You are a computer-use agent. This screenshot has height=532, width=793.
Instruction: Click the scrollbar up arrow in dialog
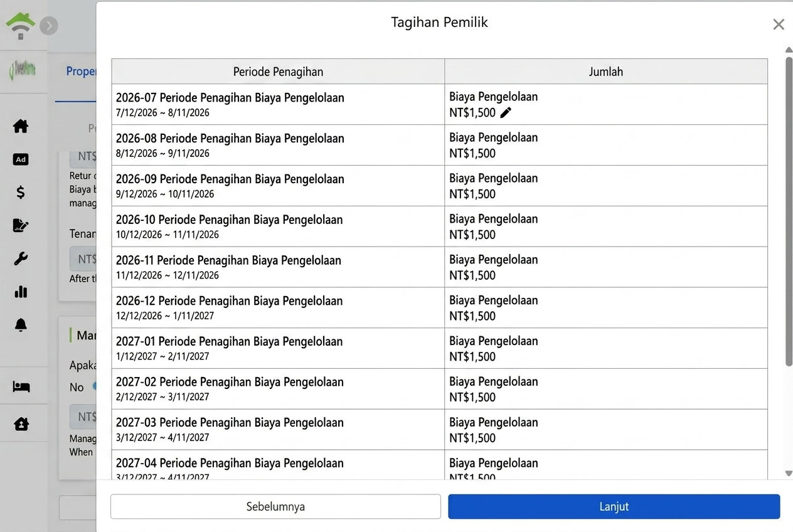click(x=789, y=50)
